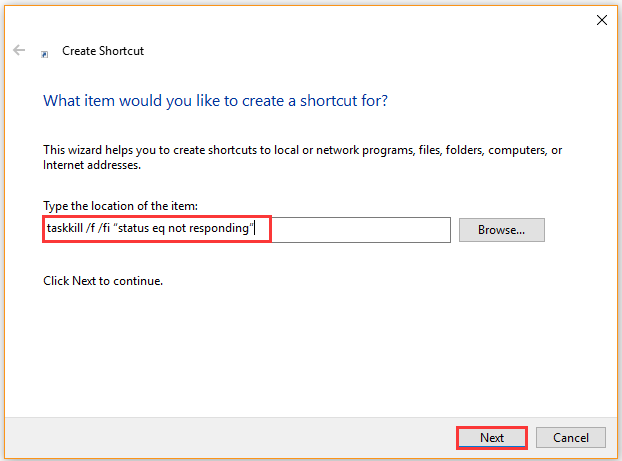Viewport: 622px width, 461px height.
Task: Go back using the back arrow
Action: 19,50
